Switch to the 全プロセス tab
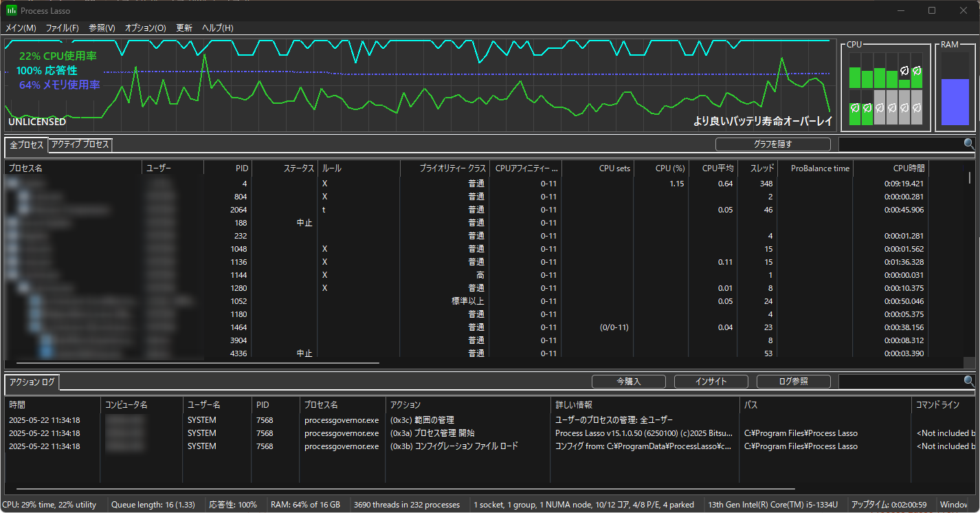The image size is (980, 513). (27, 145)
